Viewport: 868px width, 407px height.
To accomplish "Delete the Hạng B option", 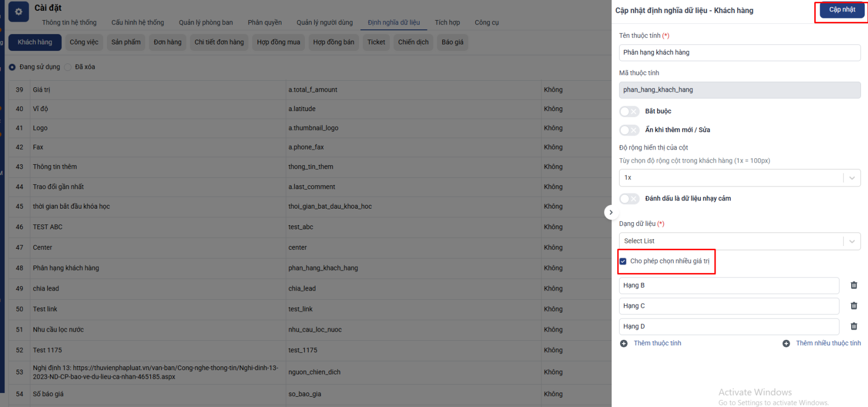I will point(853,286).
